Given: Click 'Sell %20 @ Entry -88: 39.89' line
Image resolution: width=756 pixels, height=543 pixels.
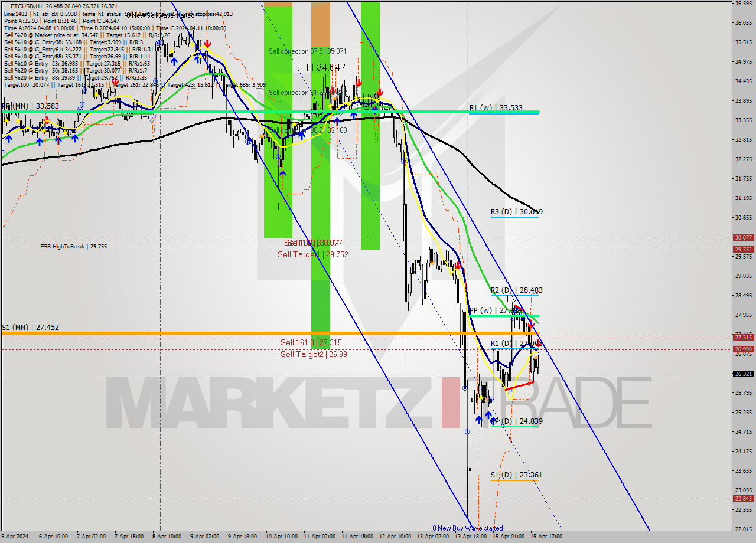Looking at the screenshot, I should coord(76,77).
